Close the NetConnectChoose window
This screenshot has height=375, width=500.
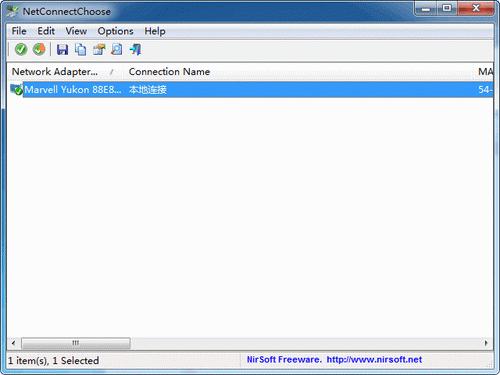click(x=476, y=8)
